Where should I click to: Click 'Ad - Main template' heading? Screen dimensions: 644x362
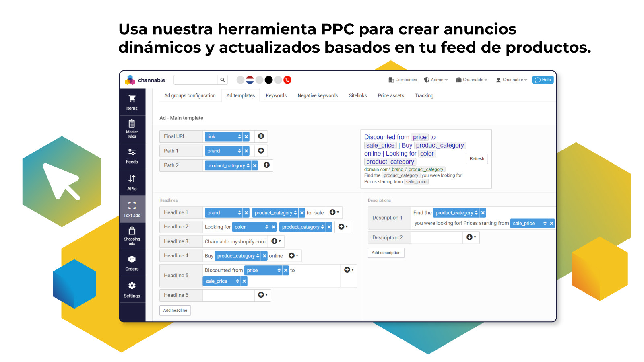click(x=181, y=118)
